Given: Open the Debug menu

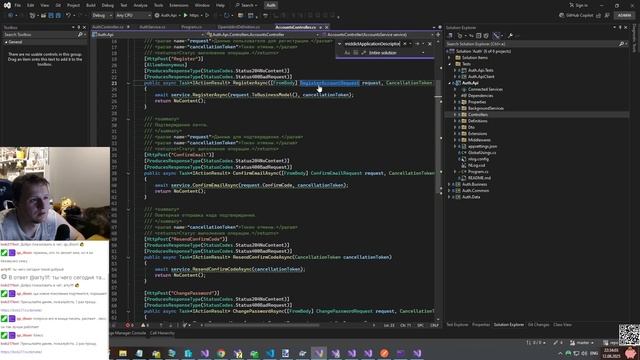Looking at the screenshot, I should click(x=108, y=5).
